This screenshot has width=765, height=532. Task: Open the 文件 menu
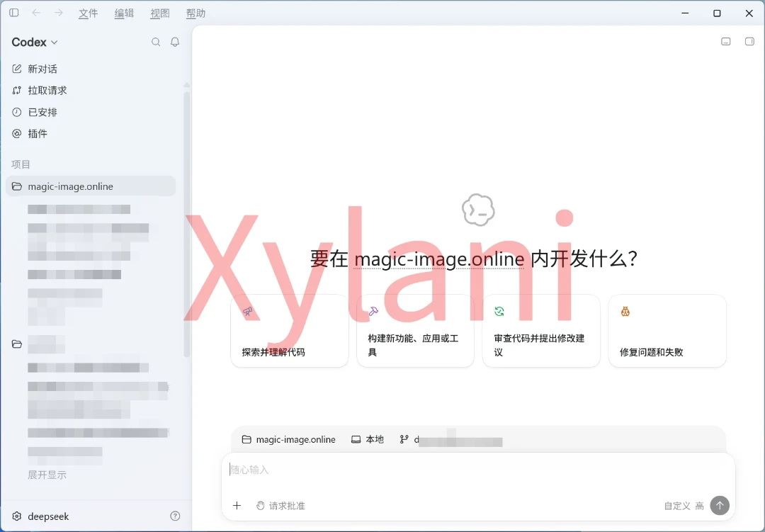tap(89, 13)
